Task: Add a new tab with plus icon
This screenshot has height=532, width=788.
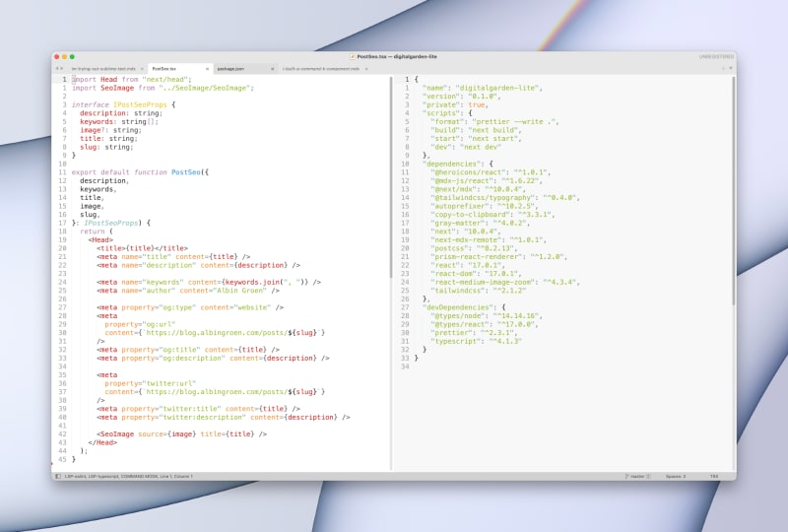Action: click(x=724, y=68)
